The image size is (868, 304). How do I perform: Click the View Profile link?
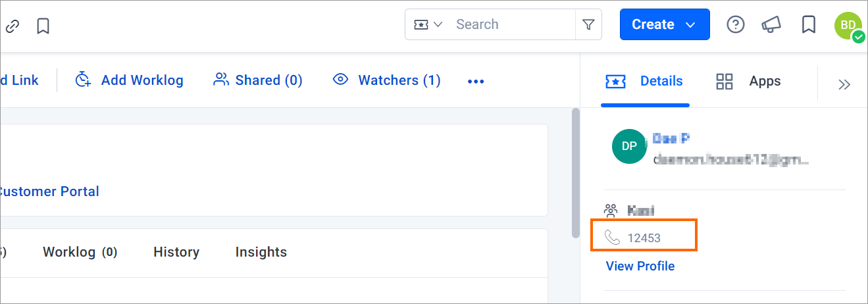(x=640, y=266)
